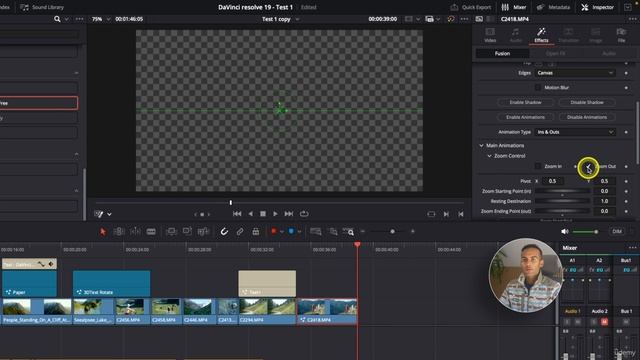The height and width of the screenshot is (360, 640).
Task: Toggle the Position Lock padlock icon
Action: coord(256,231)
